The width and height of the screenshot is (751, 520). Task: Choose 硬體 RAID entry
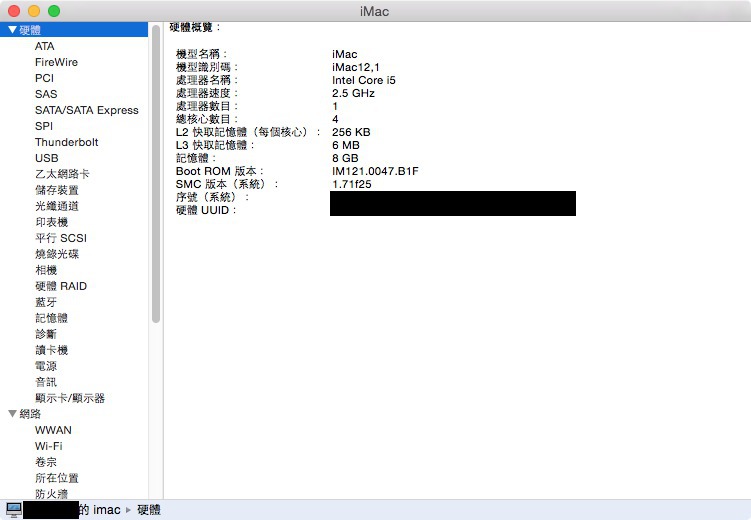tap(61, 286)
